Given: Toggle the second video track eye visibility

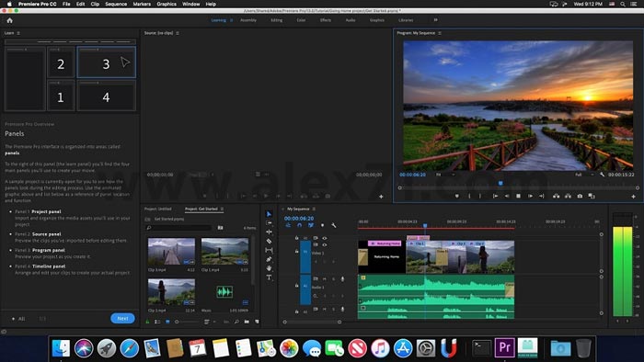Looking at the screenshot, I should coord(325,244).
